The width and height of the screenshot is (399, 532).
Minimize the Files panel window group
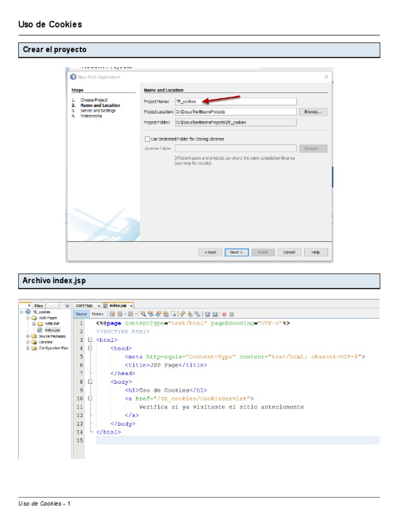(x=67, y=305)
